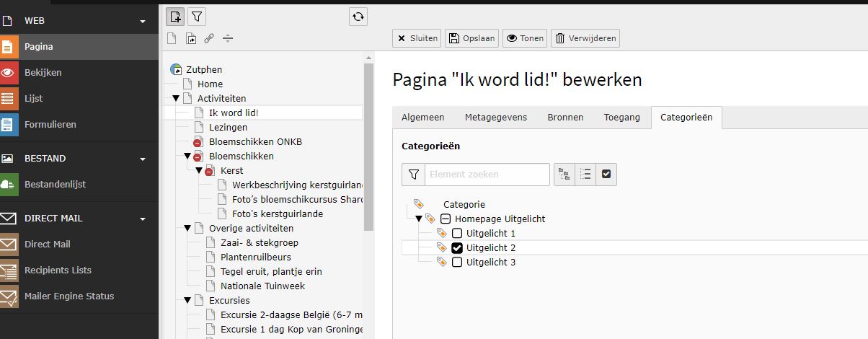Collapse the WEB module group
This screenshot has height=339, width=868.
(143, 21)
